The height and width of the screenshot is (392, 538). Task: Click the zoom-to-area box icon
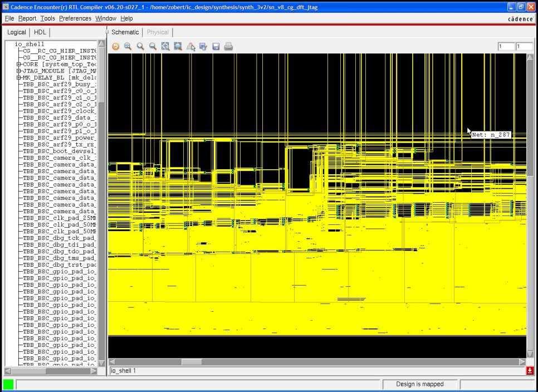(178, 46)
